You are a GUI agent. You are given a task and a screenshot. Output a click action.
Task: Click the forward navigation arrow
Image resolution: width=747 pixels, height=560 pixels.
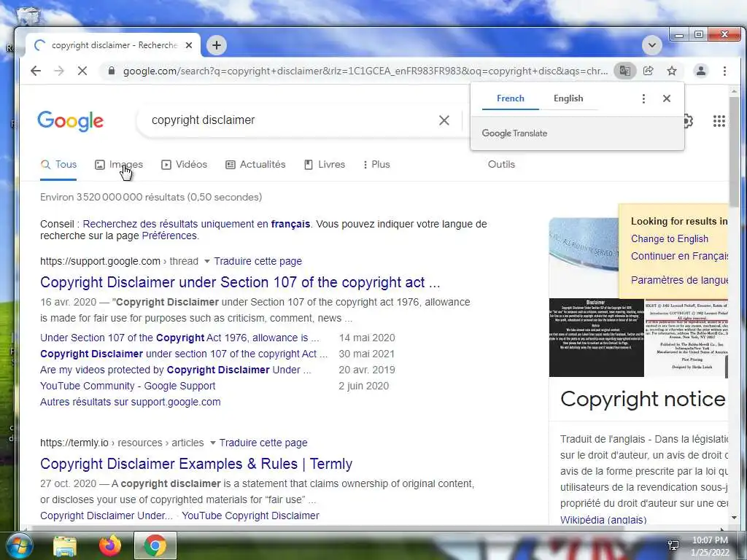[x=59, y=71]
